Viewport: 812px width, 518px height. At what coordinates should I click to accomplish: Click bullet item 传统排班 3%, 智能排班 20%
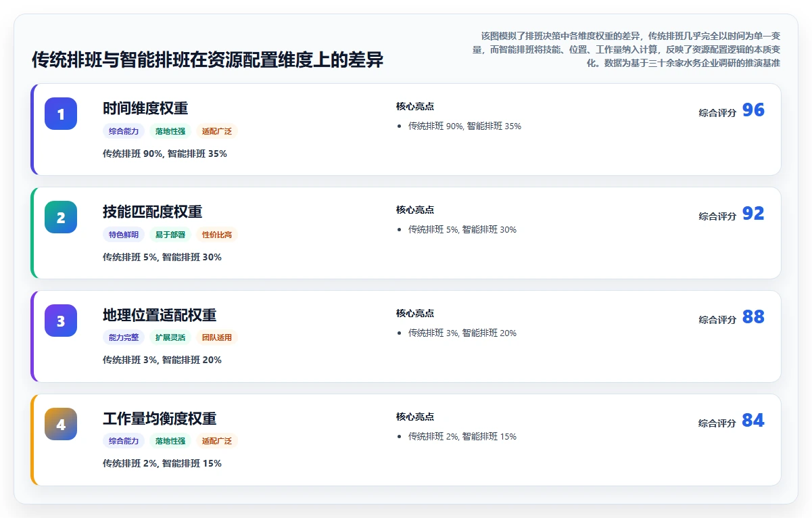tap(462, 333)
